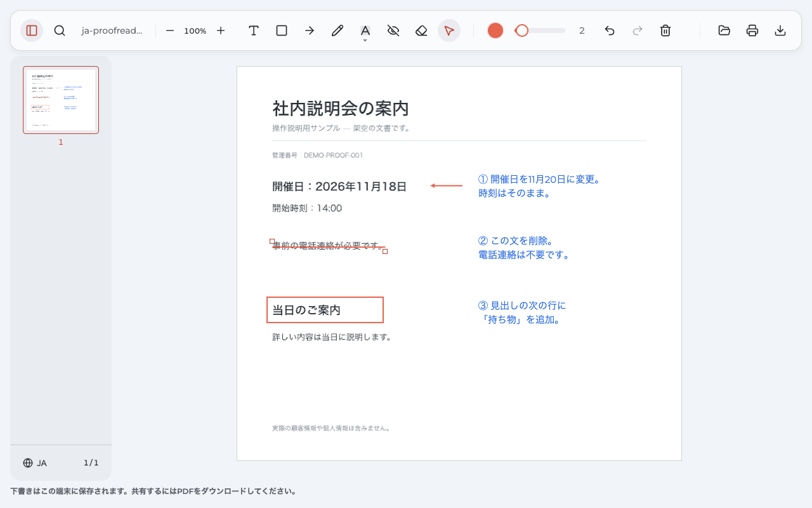
Task: Select the strikethrough line over 事前の電話連絡
Action: click(329, 246)
